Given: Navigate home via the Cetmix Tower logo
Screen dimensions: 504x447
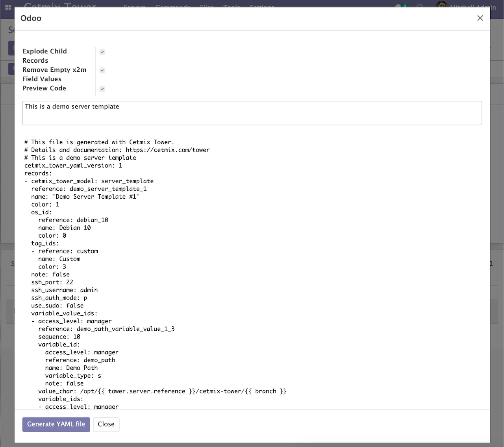Looking at the screenshot, I should click(x=59, y=7).
